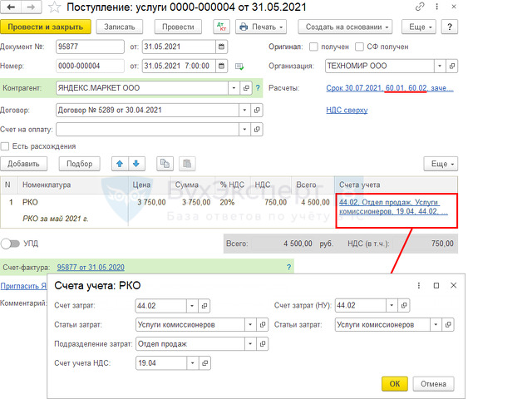Screen dimensions: 532x399
Task: Show help for Счет-фактура
Action: click(x=288, y=268)
